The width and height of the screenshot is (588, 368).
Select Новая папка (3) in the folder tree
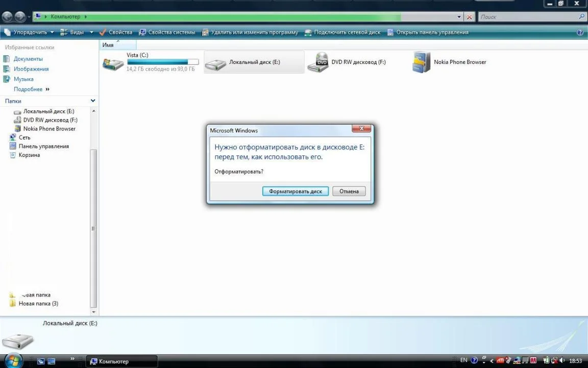[38, 304]
